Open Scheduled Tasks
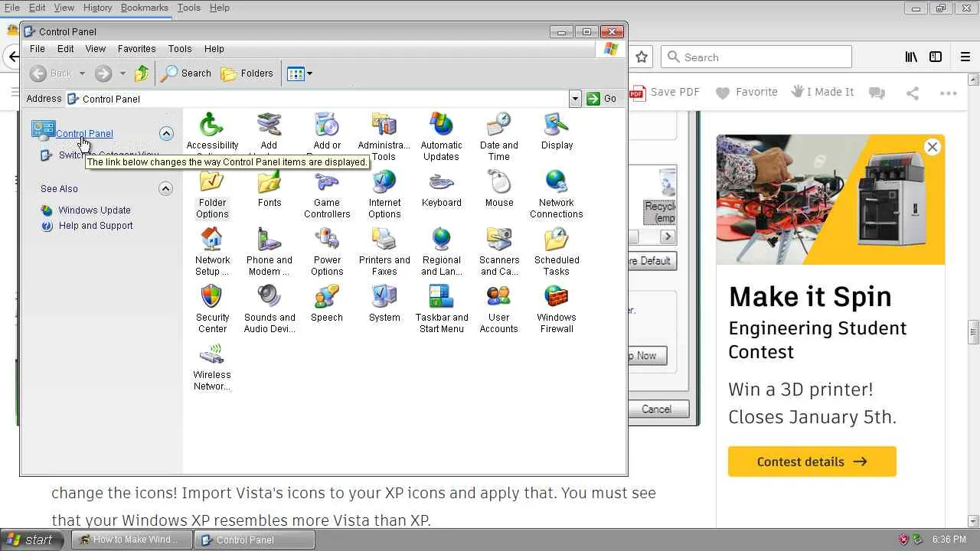Viewport: 980px width, 551px height. click(557, 252)
